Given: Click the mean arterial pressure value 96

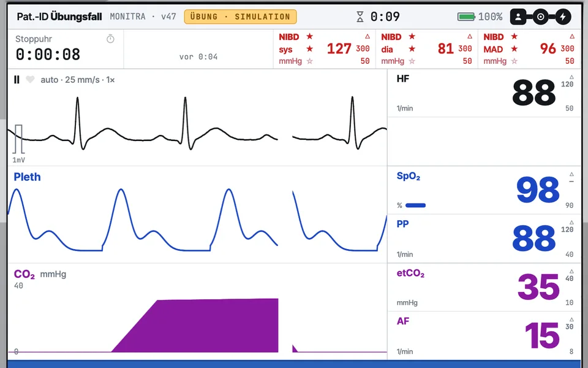Looking at the screenshot, I should [548, 48].
